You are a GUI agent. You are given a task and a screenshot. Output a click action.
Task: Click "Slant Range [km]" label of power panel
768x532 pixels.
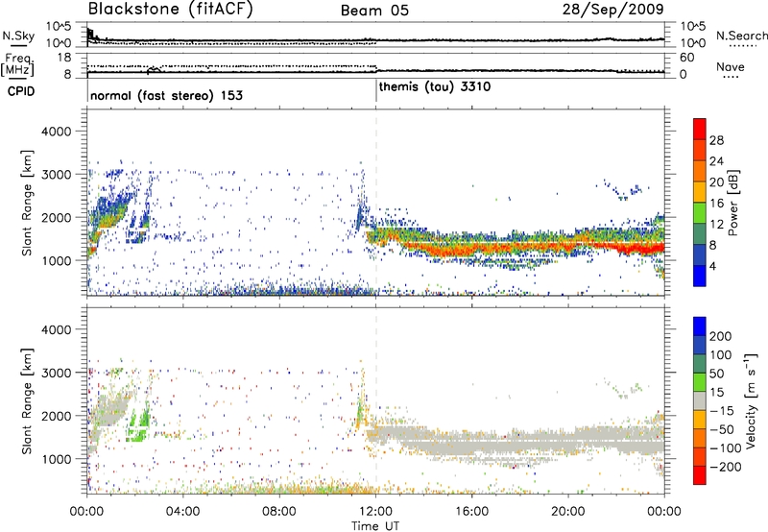(x=28, y=203)
